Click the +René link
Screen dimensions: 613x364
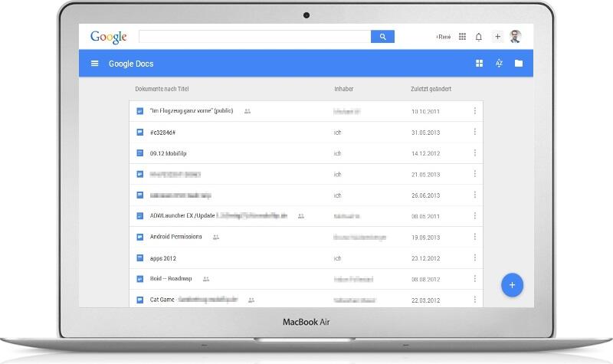pos(444,37)
